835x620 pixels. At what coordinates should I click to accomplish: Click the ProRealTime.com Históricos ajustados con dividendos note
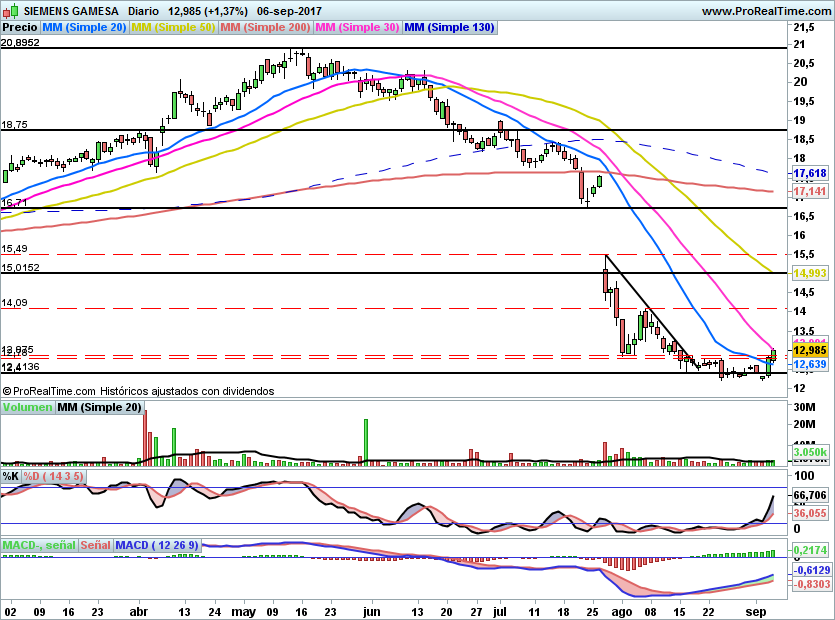click(138, 391)
